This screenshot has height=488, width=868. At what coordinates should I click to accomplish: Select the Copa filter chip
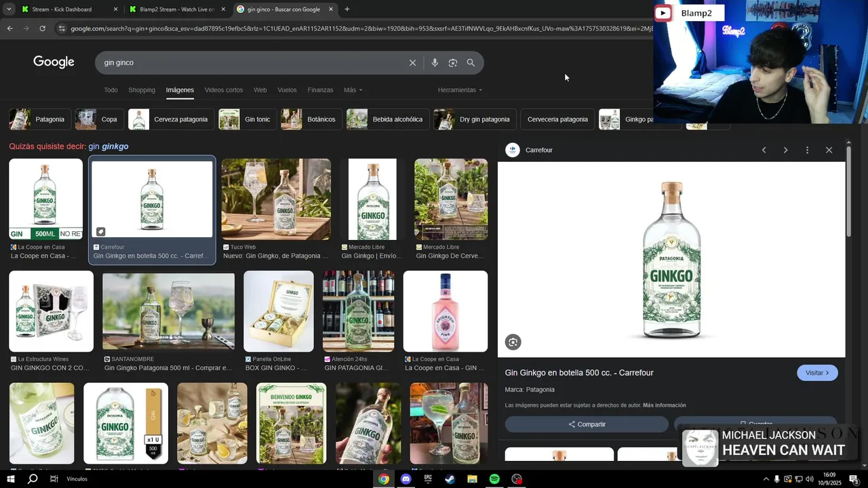pos(99,119)
